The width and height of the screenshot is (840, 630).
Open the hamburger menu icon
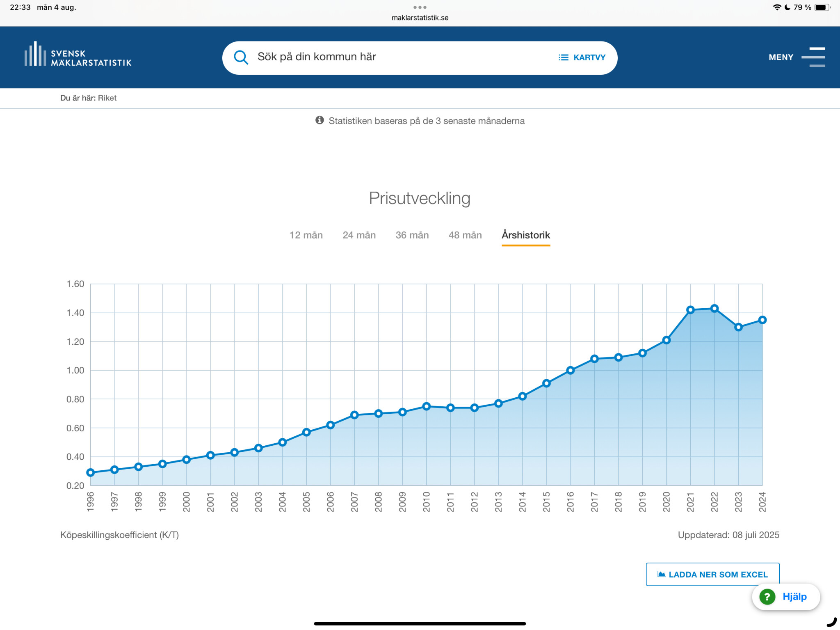[813, 57]
